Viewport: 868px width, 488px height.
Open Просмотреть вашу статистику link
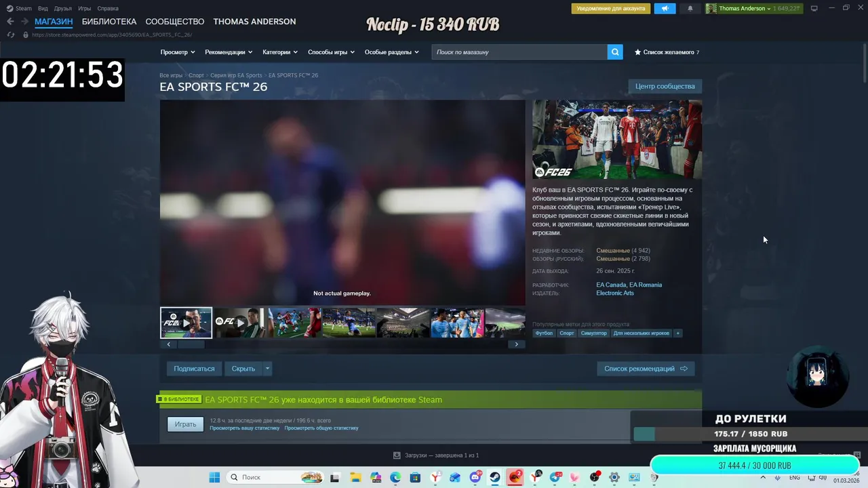click(244, 428)
